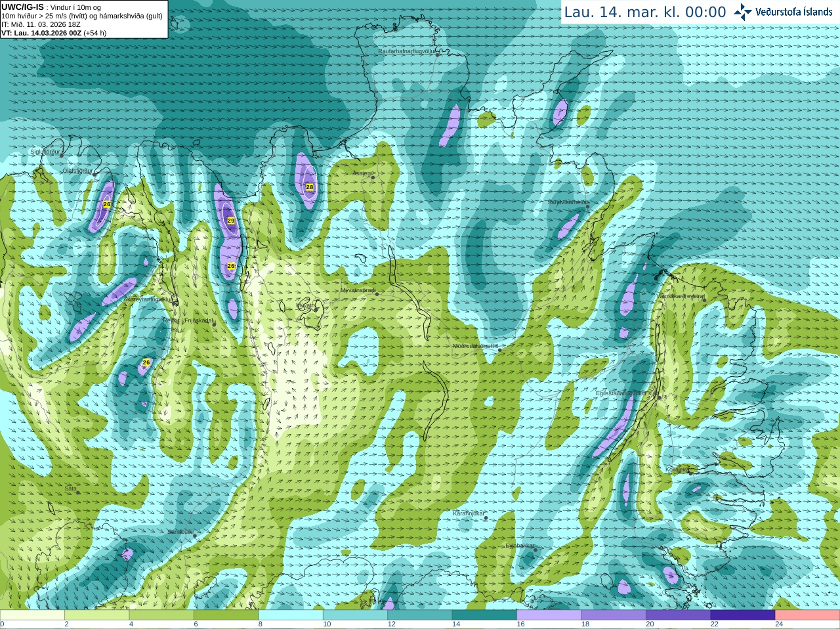Screen dimensions: 840x629
Task: Pick the 6–8 m/s olive green legend swatch
Action: click(x=226, y=615)
